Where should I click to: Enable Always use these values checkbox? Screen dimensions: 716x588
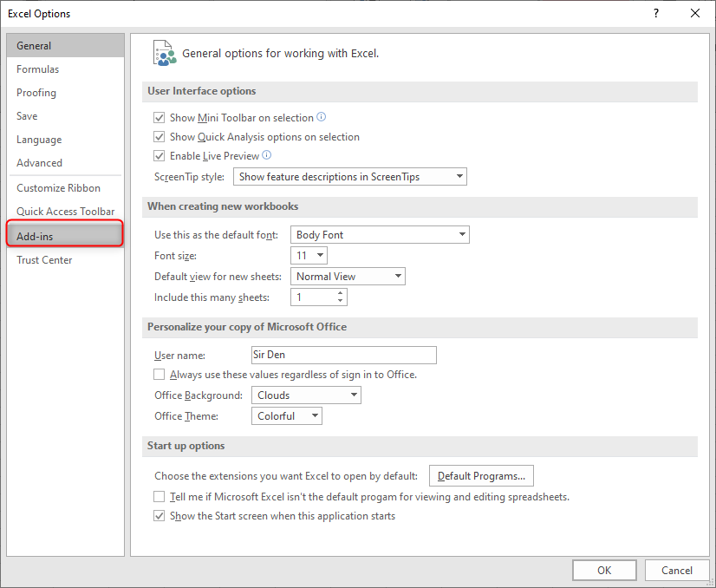[x=159, y=375]
